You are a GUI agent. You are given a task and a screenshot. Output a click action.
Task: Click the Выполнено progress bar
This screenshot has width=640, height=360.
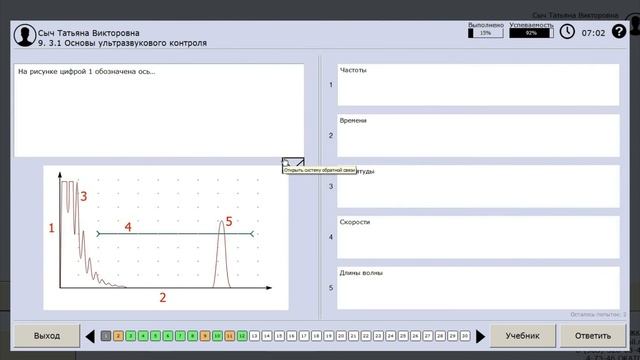pos(486,33)
